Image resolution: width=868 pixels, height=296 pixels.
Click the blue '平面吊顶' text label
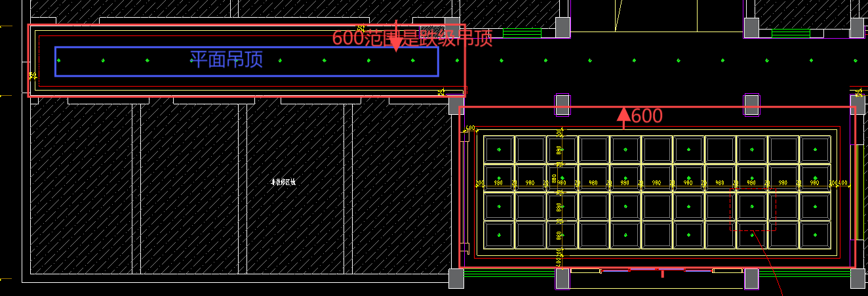[x=226, y=60]
